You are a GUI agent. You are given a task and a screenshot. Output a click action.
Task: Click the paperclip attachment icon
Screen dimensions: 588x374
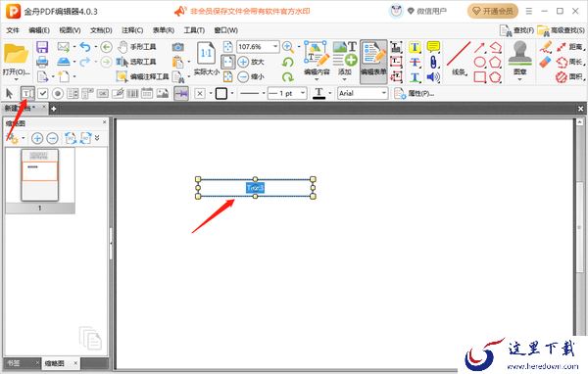pos(433,62)
